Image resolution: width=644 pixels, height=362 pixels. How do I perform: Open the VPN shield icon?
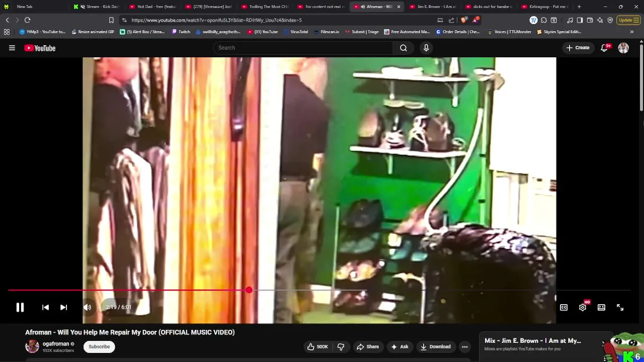pos(610,20)
